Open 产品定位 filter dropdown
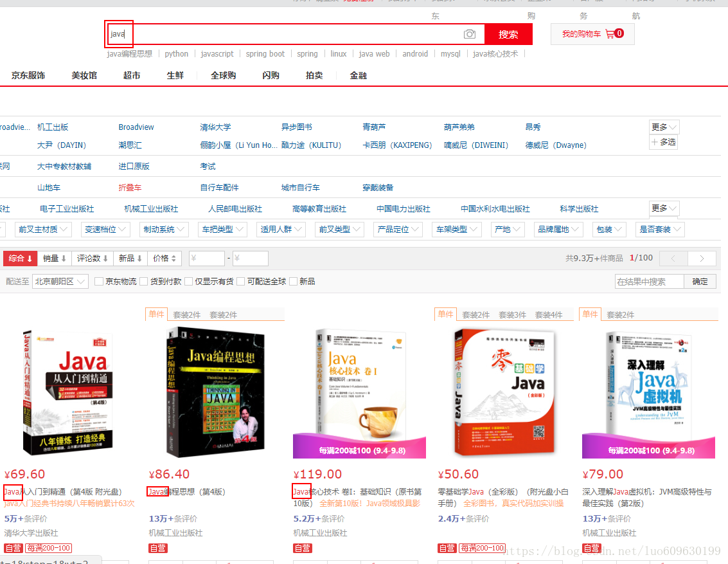The image size is (728, 564). (x=398, y=230)
